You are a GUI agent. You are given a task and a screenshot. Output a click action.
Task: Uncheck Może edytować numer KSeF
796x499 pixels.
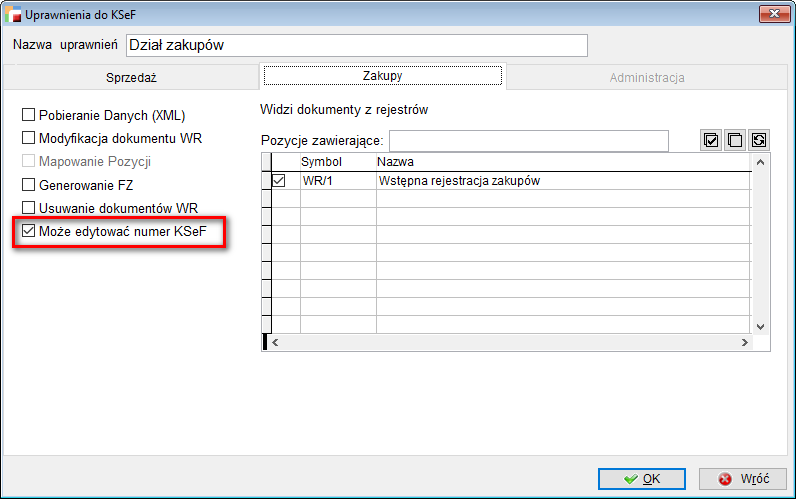tap(29, 232)
